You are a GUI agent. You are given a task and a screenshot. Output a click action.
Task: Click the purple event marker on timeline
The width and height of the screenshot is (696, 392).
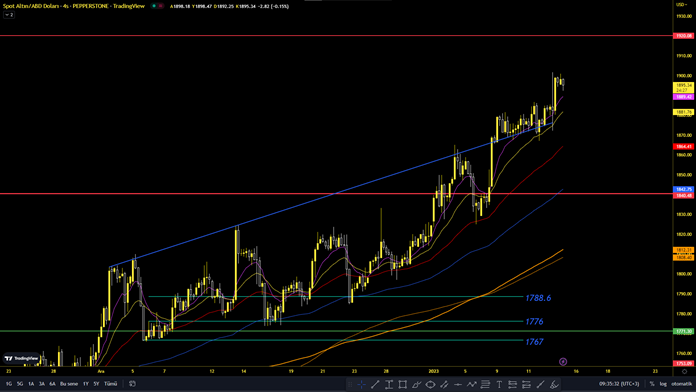tap(563, 362)
